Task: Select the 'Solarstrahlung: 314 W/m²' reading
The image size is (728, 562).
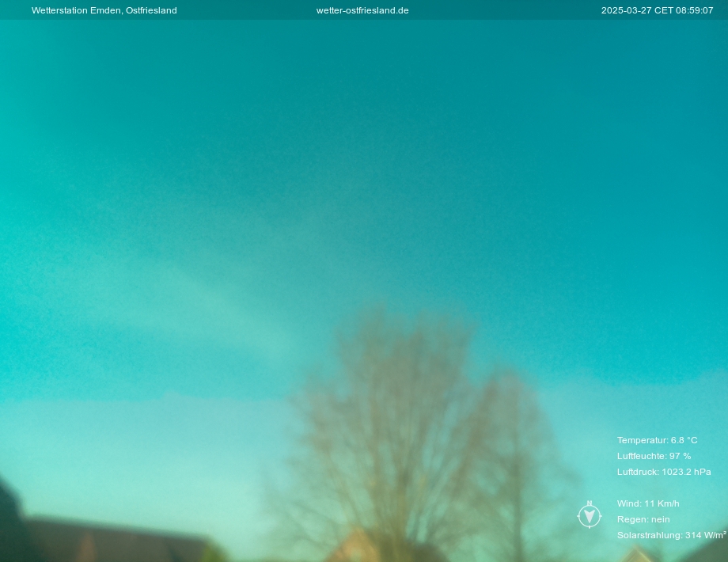Action: click(x=671, y=535)
